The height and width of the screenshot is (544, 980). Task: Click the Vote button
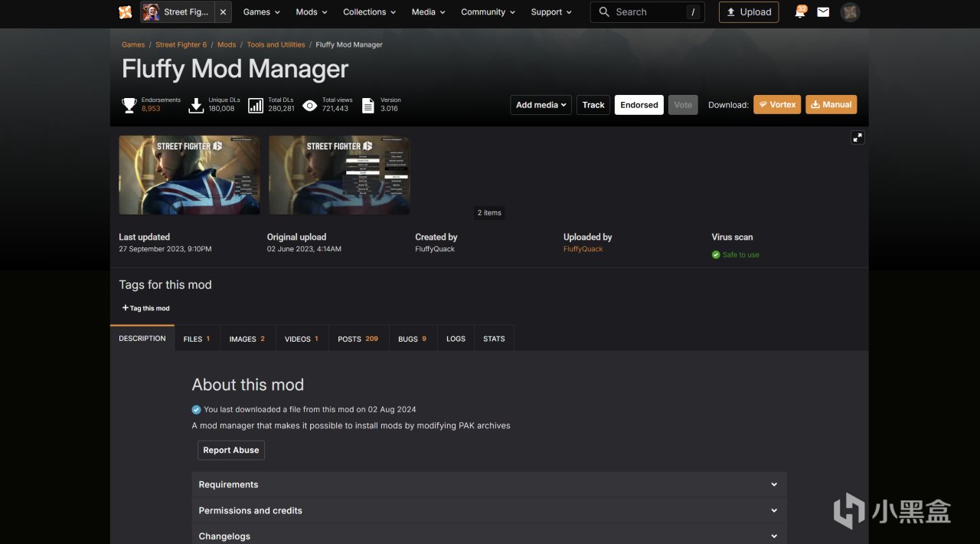tap(683, 105)
